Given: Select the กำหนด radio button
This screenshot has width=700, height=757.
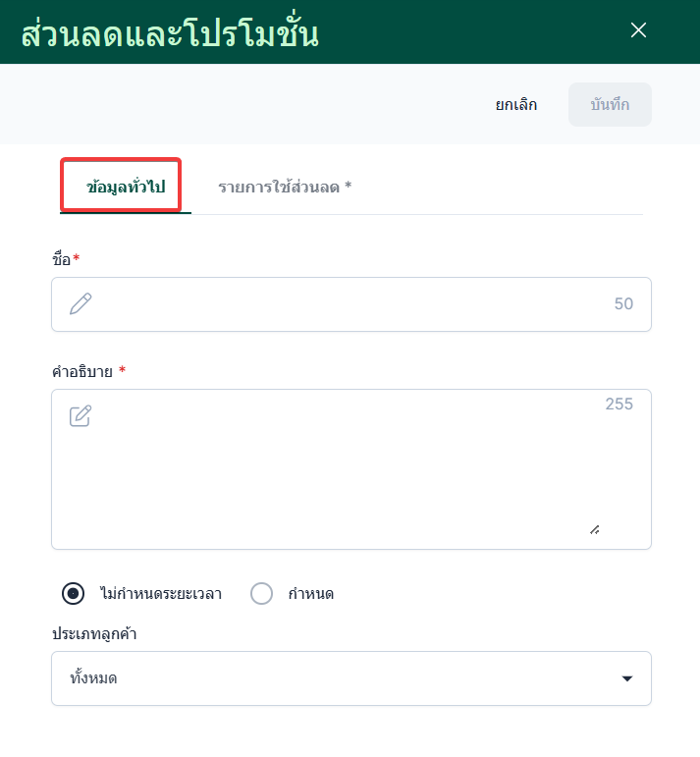Looking at the screenshot, I should (261, 594).
